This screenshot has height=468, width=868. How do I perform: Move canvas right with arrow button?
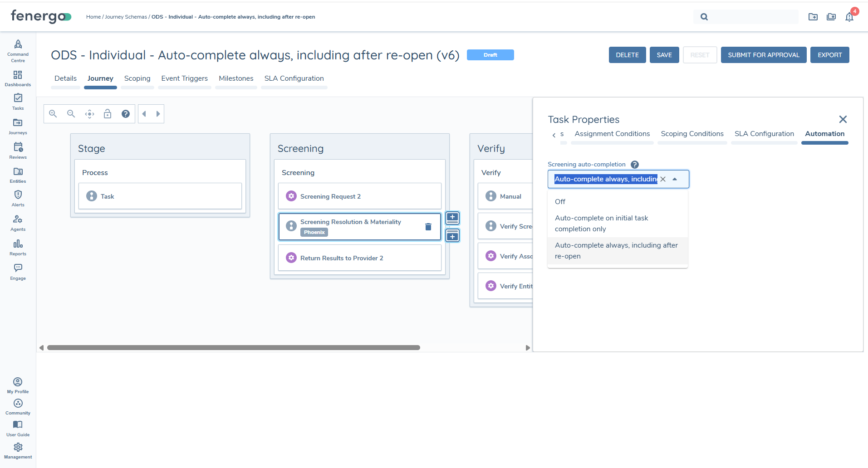158,114
